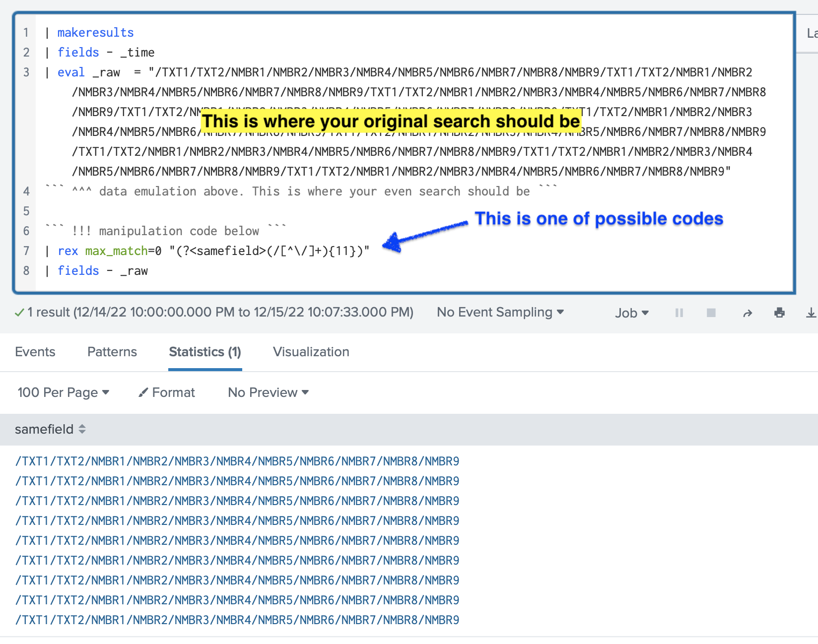
Task: Select the Statistics (1) tab
Action: (205, 352)
